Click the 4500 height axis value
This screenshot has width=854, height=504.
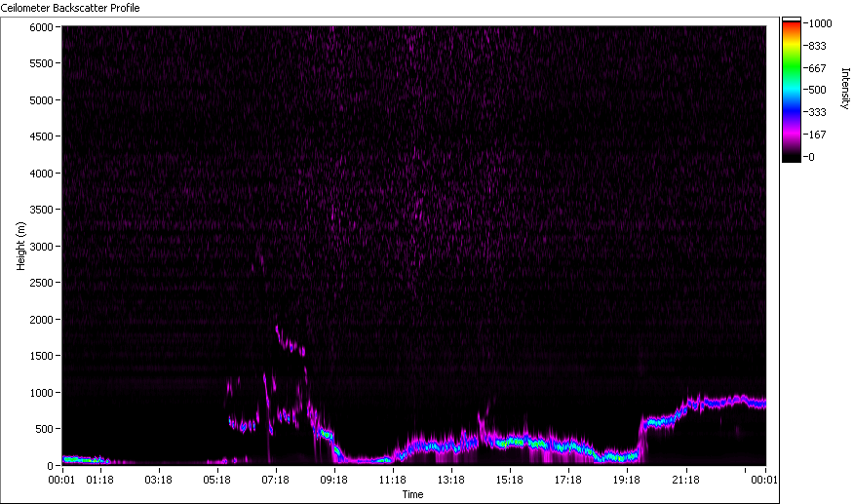tap(41, 136)
